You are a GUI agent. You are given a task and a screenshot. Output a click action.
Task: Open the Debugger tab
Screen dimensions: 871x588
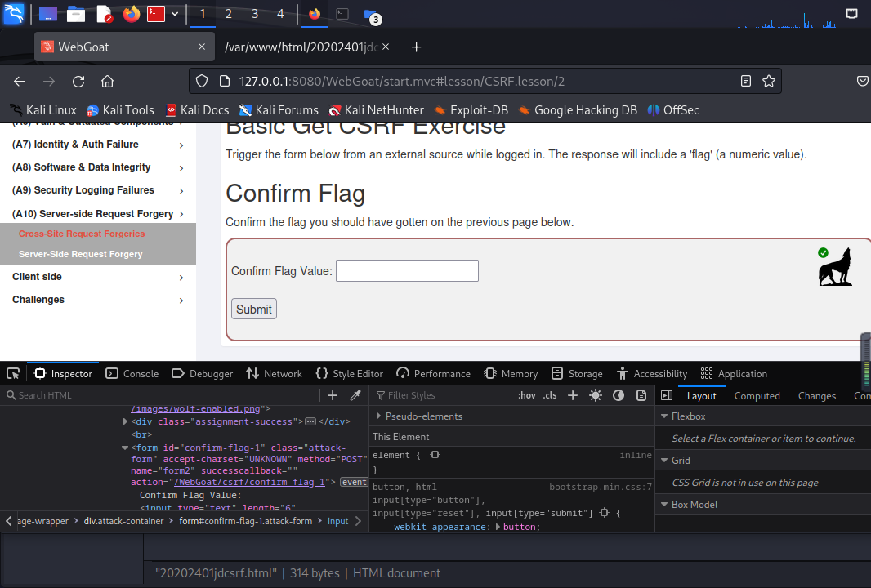[x=202, y=374]
